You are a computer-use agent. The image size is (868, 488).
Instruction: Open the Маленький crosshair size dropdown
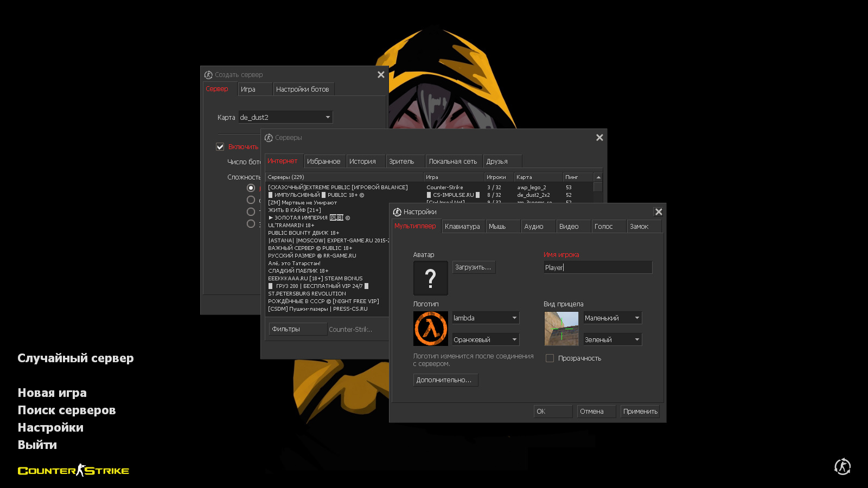pos(612,318)
